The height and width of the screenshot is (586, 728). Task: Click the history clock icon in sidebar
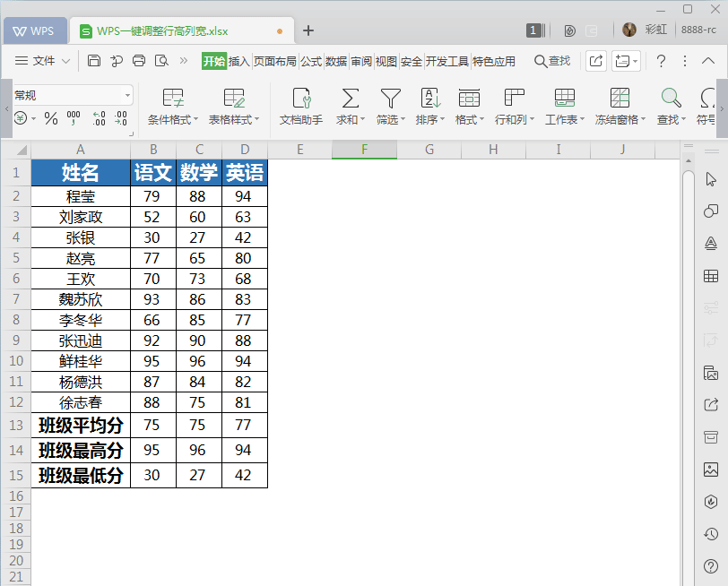[x=711, y=534]
